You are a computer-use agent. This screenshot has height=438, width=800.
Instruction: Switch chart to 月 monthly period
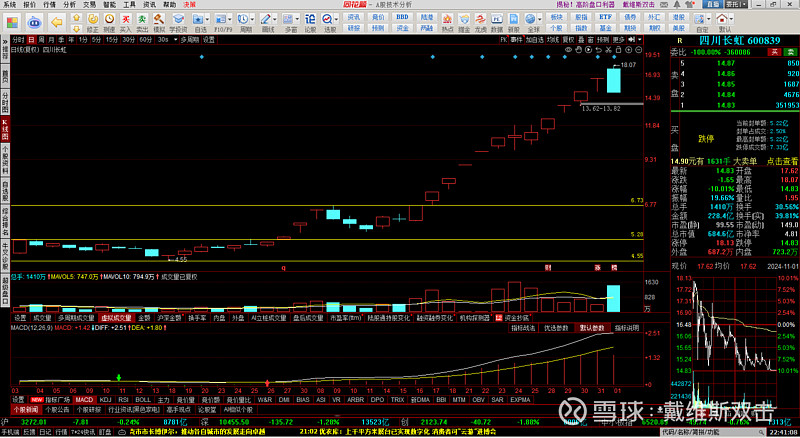[51, 39]
